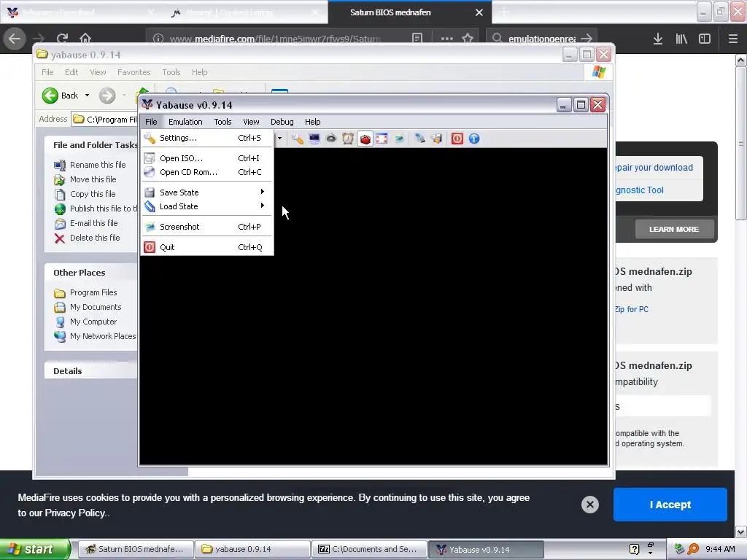Choose Open ISO... from the File menu
Image resolution: width=747 pixels, height=560 pixels.
(207, 158)
